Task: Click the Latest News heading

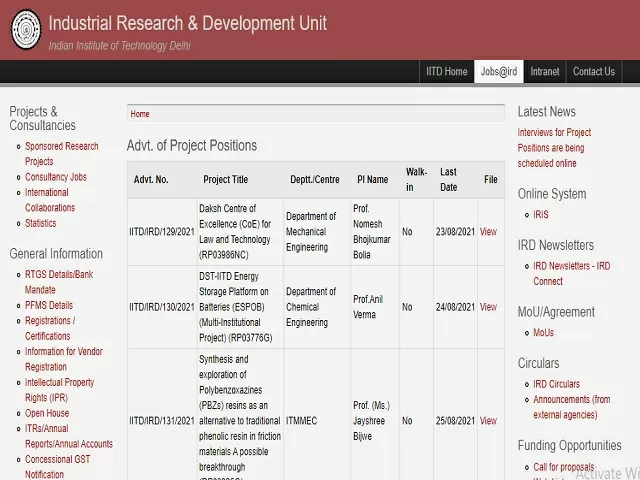Action: [x=547, y=111]
